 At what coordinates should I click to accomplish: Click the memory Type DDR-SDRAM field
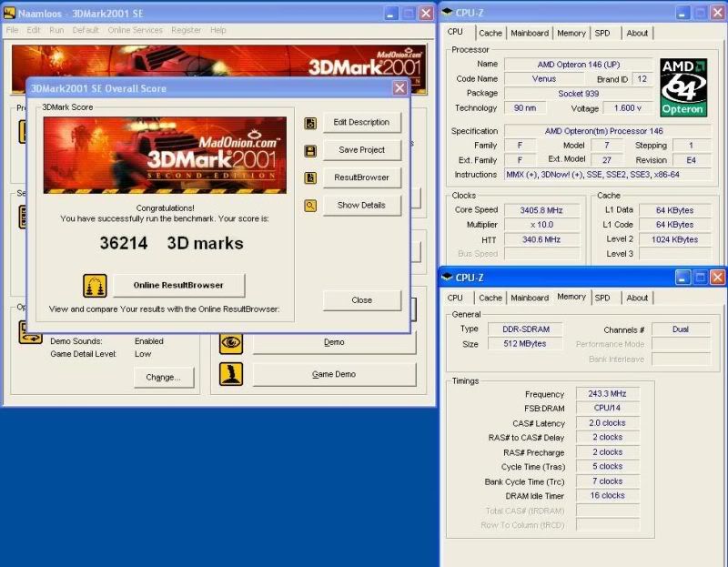(x=526, y=329)
